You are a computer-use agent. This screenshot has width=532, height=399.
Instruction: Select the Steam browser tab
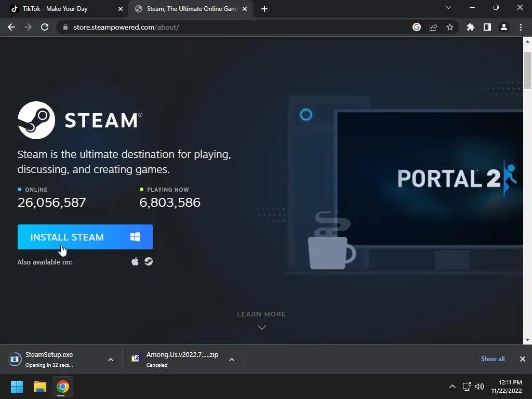point(191,9)
